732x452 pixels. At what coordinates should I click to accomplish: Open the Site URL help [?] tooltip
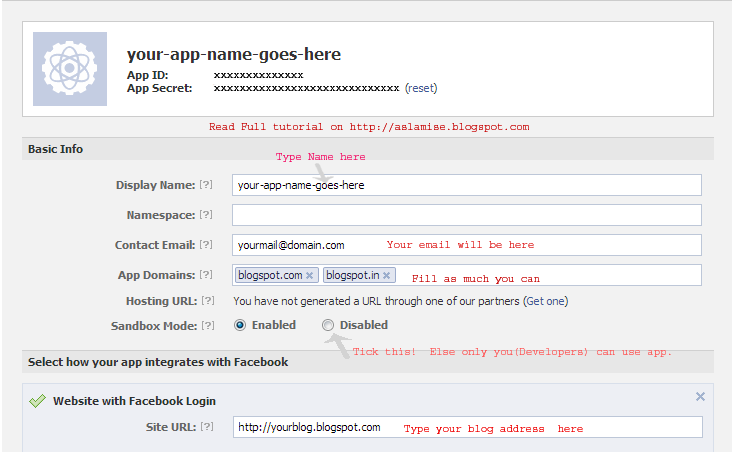(207, 427)
